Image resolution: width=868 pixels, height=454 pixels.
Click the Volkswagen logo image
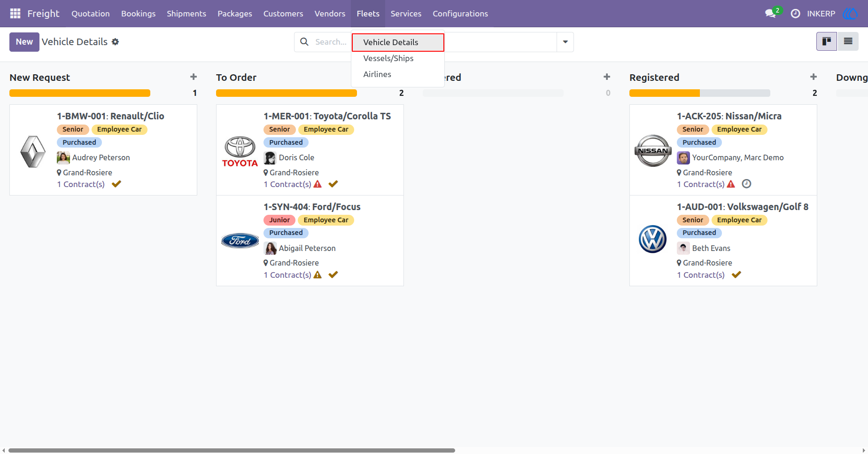tap(653, 239)
